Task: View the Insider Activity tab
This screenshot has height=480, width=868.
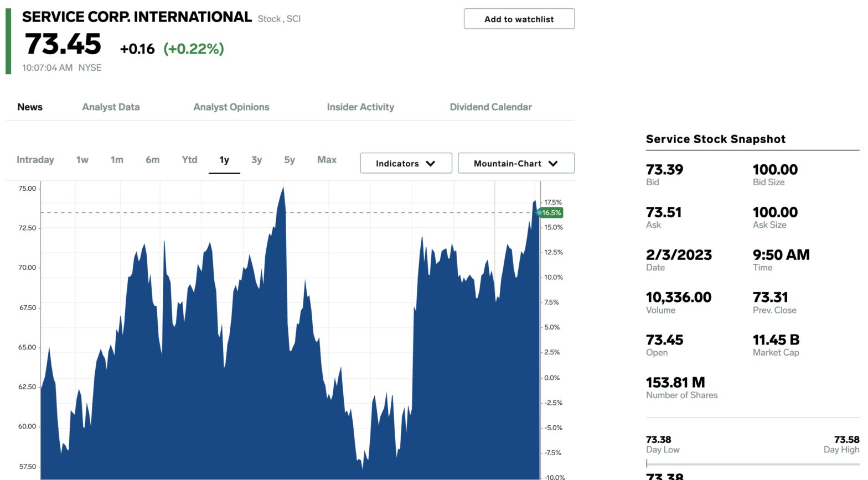Action: [x=360, y=107]
